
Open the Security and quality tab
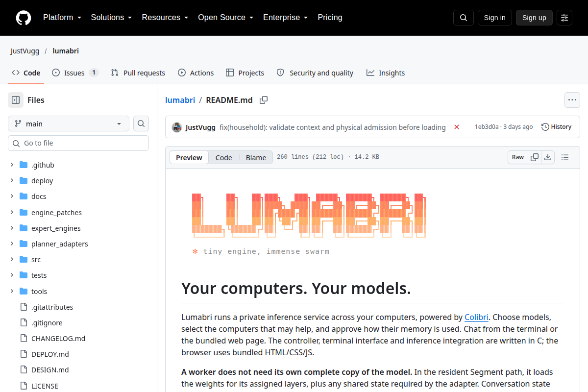tap(315, 73)
